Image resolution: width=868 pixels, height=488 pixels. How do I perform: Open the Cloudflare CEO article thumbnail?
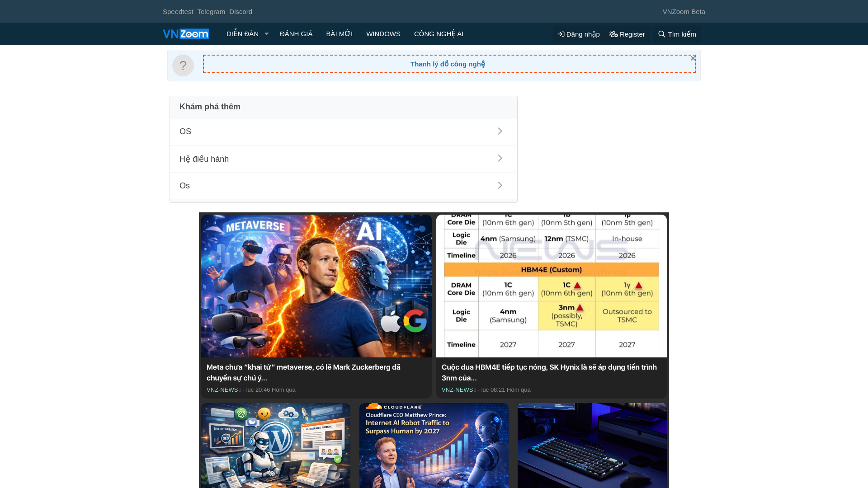pos(434,446)
